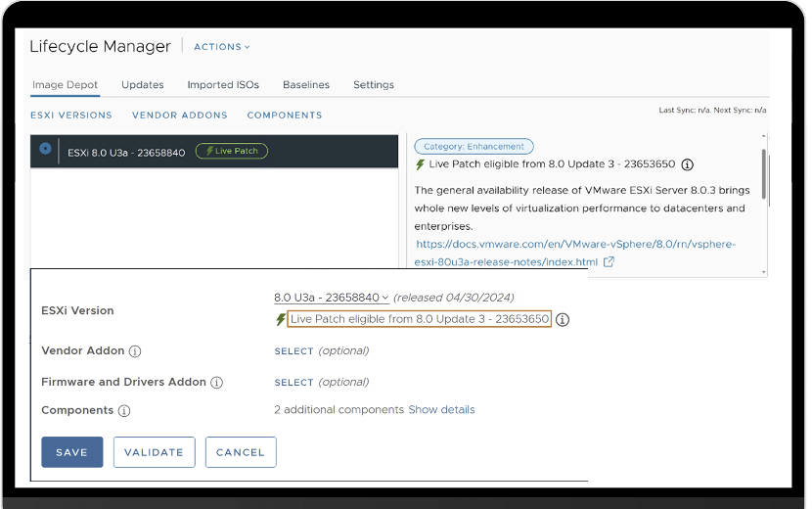
Task: Open the vsphere-esxi-80u3a release notes link
Action: (x=575, y=253)
